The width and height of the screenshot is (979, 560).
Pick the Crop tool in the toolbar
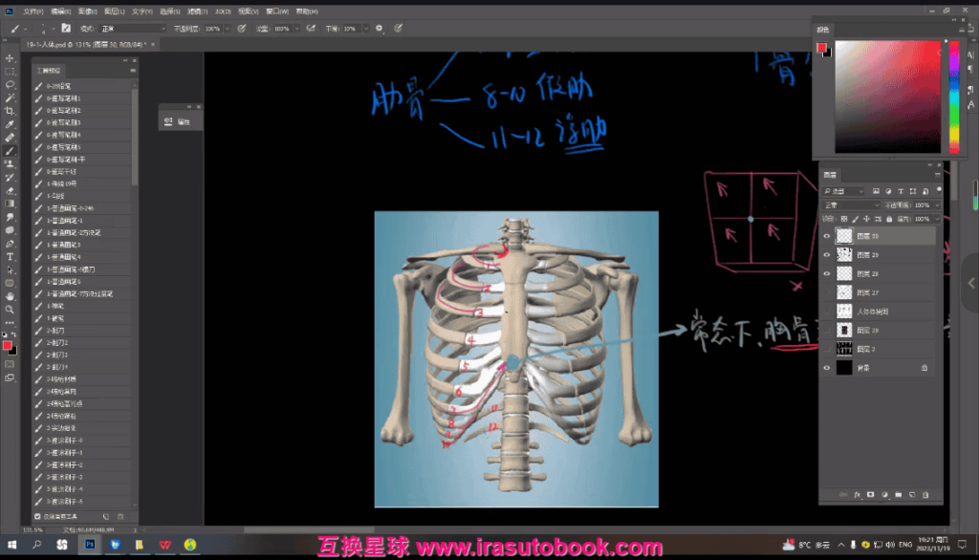point(11,112)
